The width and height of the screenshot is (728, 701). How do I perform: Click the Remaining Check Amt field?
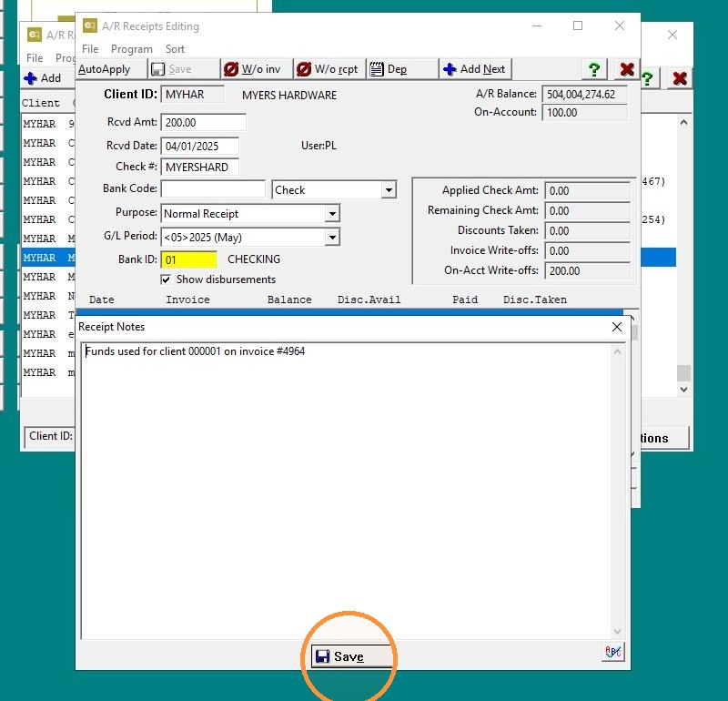587,211
